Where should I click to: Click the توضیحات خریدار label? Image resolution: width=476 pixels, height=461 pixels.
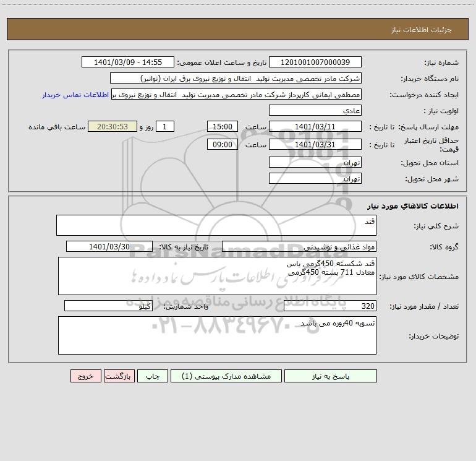pos(433,336)
